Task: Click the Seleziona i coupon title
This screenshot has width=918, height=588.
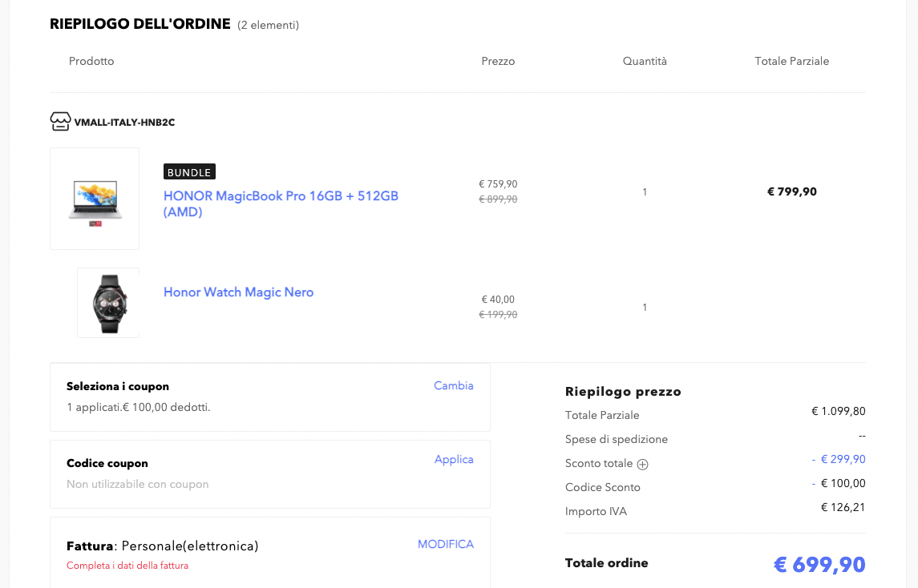Action: click(118, 386)
